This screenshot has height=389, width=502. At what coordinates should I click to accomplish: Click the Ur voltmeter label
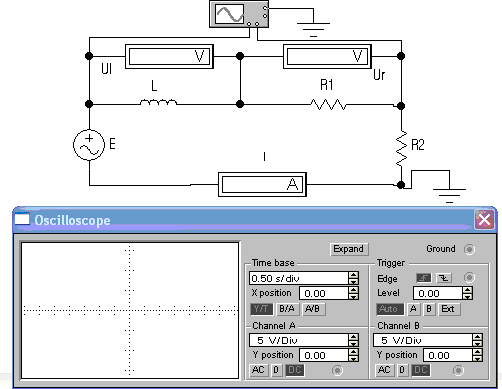coord(379,75)
